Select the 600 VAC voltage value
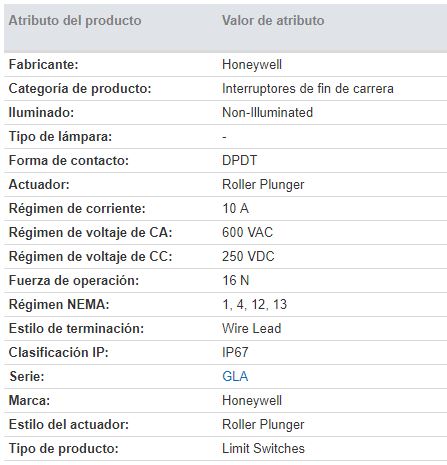The width and height of the screenshot is (447, 465). point(247,233)
